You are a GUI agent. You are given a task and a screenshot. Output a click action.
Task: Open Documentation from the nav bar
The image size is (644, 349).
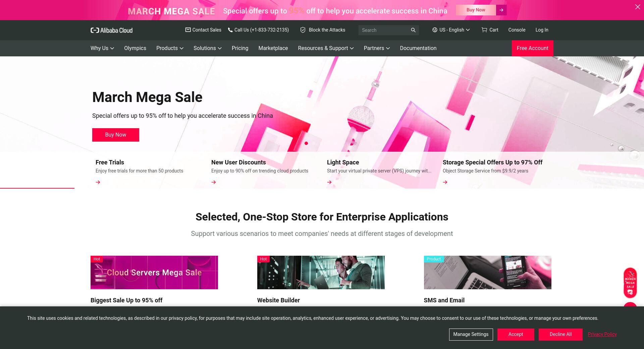[418, 48]
